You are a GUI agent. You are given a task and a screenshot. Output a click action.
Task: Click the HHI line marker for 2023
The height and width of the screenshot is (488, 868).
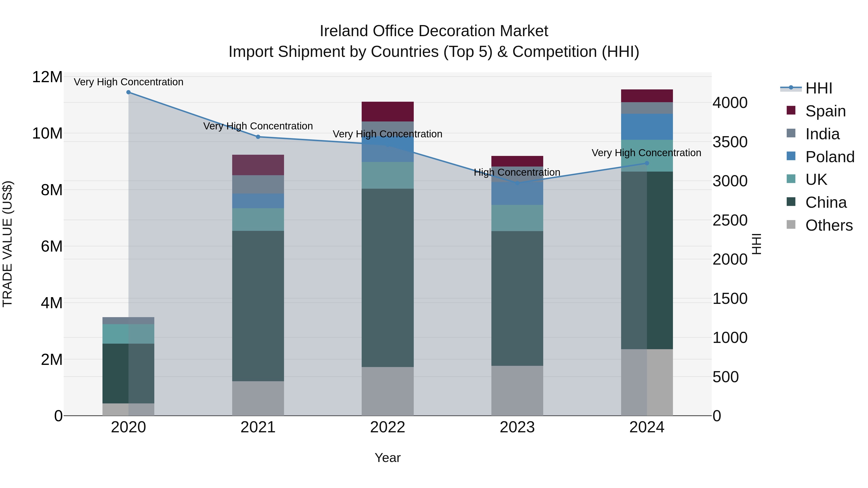pos(517,183)
